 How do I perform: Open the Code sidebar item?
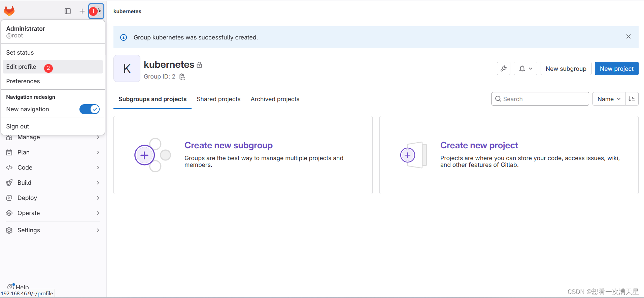[x=53, y=168]
